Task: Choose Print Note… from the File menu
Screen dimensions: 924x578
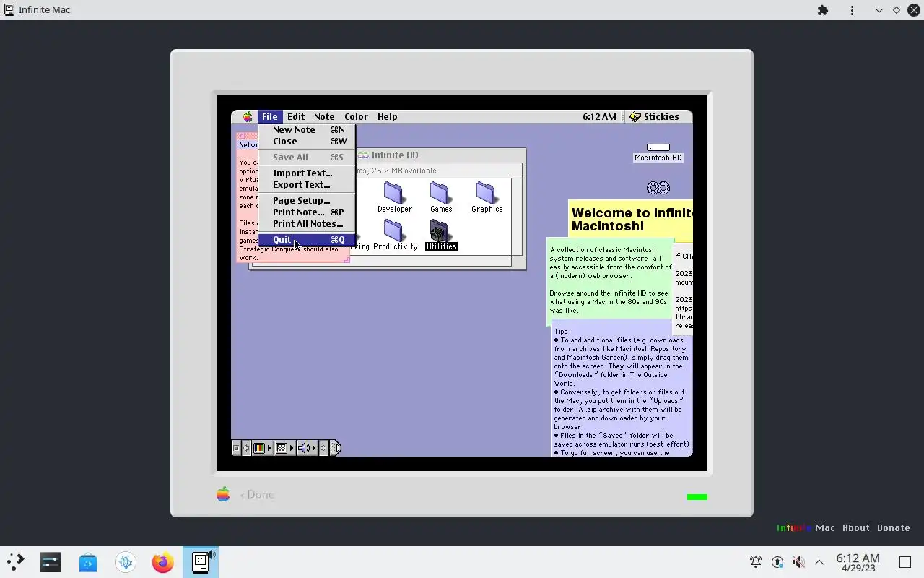Action: 307,212
